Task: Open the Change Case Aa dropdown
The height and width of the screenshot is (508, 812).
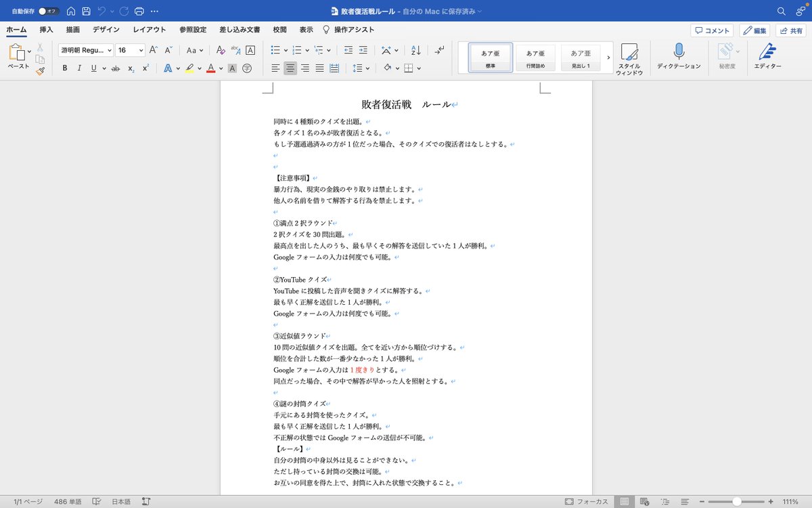Action: tap(195, 50)
